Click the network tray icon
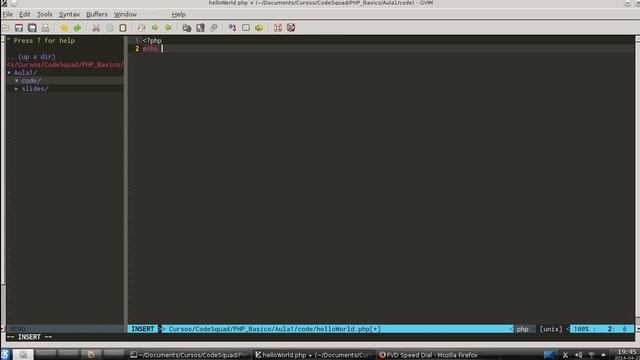Screen dimensions: 640x360 591,355
